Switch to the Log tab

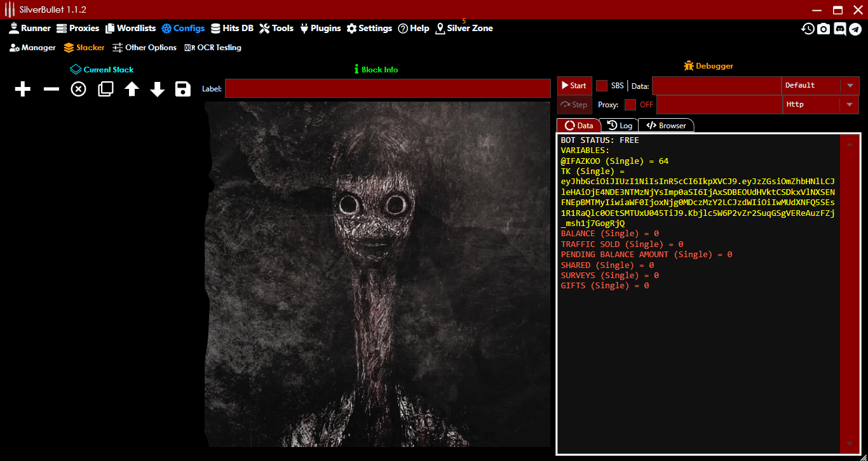[620, 126]
